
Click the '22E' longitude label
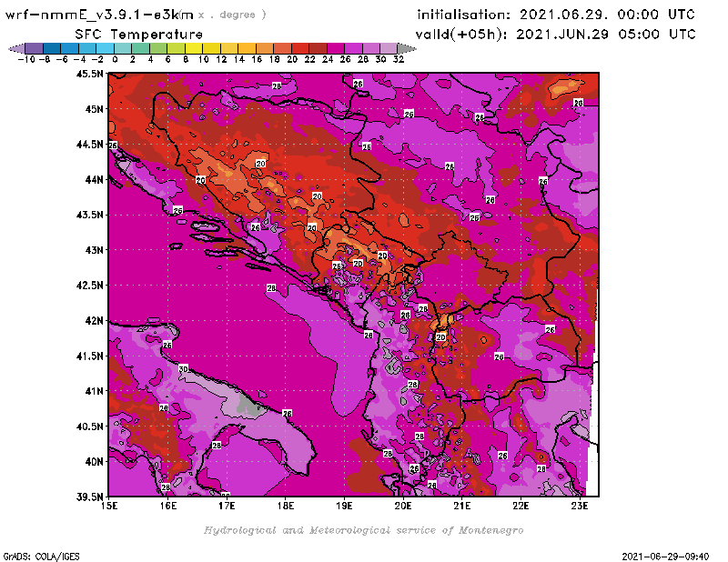[x=521, y=506]
